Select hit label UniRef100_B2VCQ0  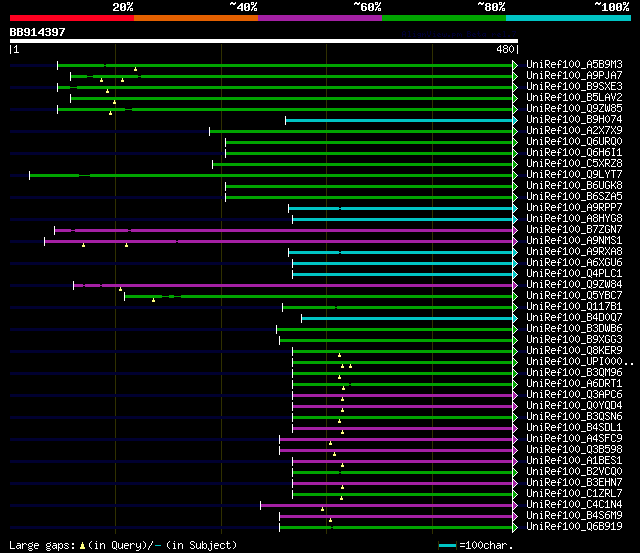click(574, 472)
